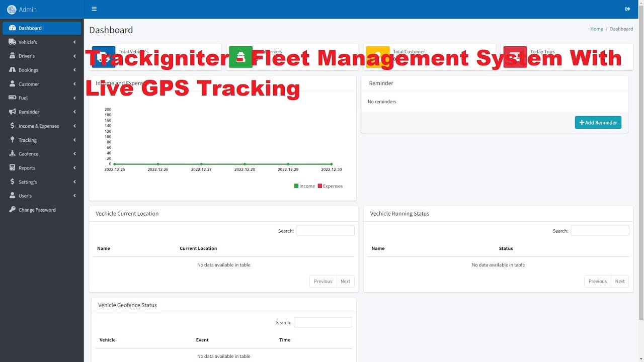
Task: Toggle the red Expenses legend swatch
Action: click(320, 186)
